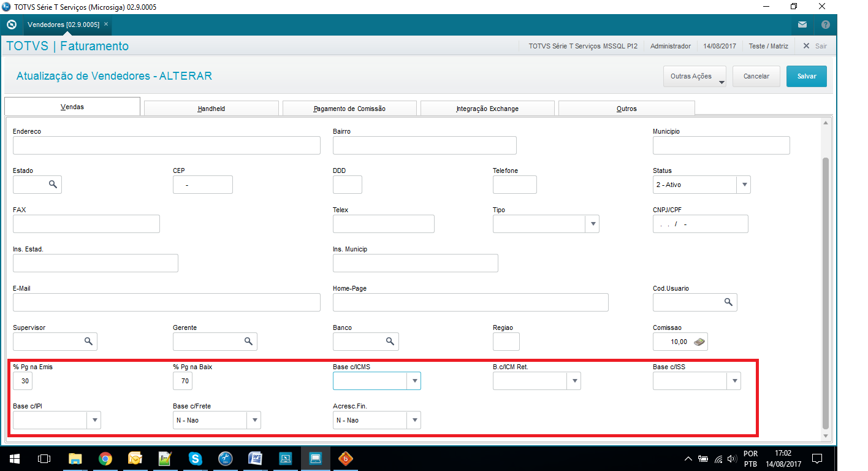This screenshot has width=868, height=471.
Task: Switch to the Handheld tab
Action: tap(211, 109)
